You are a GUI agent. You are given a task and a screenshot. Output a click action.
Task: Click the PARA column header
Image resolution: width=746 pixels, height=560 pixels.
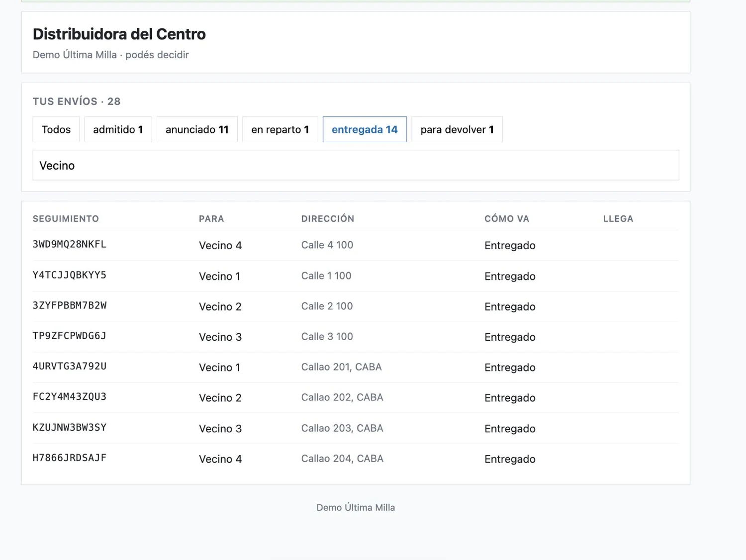coord(211,219)
